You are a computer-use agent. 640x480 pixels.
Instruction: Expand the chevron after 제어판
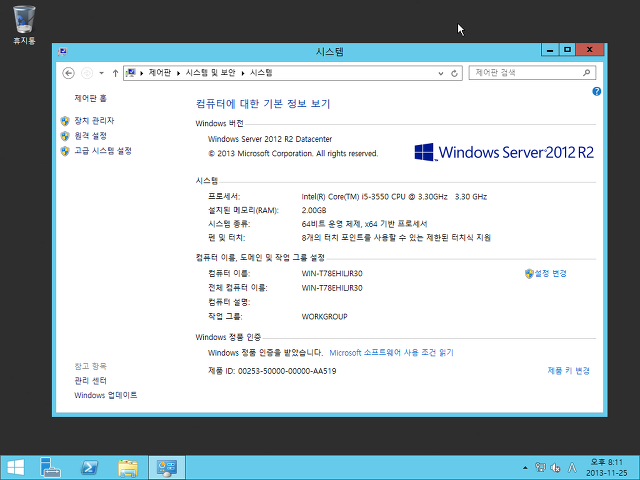pyautogui.click(x=178, y=73)
